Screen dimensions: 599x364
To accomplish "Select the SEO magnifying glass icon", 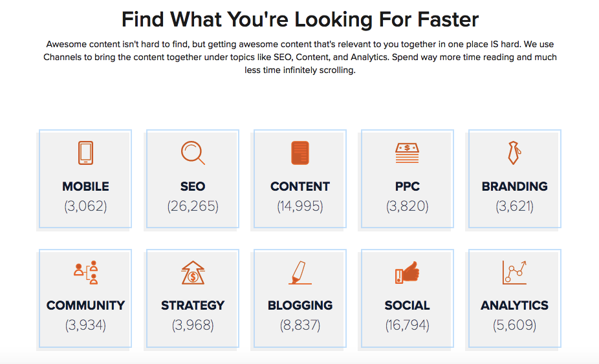I will (x=193, y=153).
